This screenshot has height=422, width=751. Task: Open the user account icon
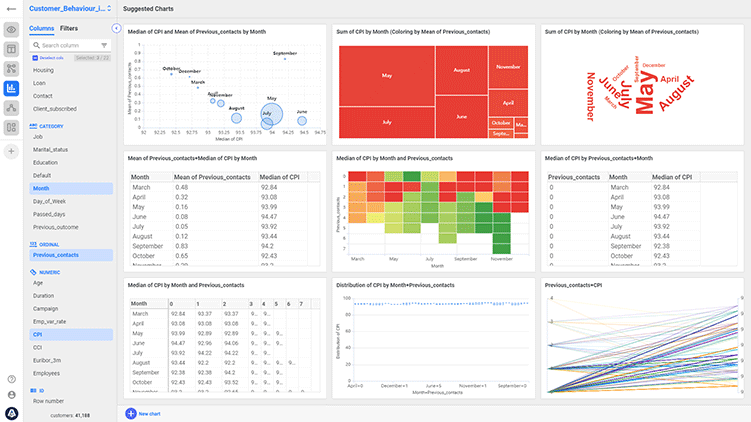[11, 395]
